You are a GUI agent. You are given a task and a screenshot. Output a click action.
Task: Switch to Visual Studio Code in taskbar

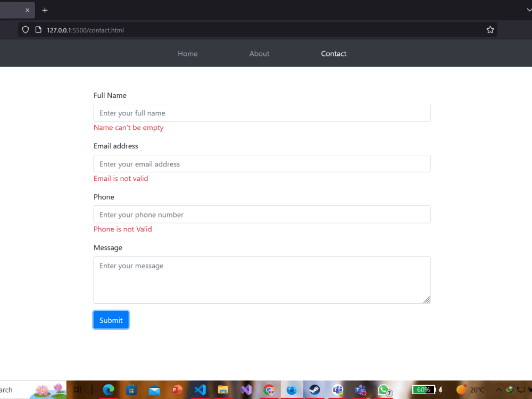(x=200, y=390)
